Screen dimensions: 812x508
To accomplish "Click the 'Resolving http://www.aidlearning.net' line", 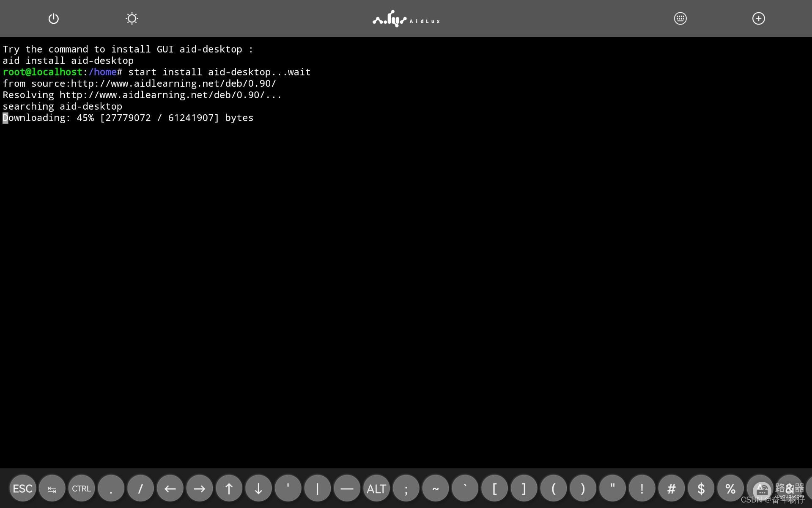I will [142, 95].
